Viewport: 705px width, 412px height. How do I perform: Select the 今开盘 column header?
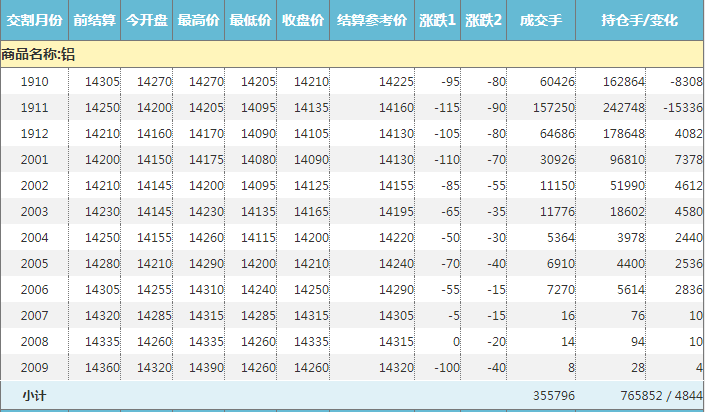point(147,20)
